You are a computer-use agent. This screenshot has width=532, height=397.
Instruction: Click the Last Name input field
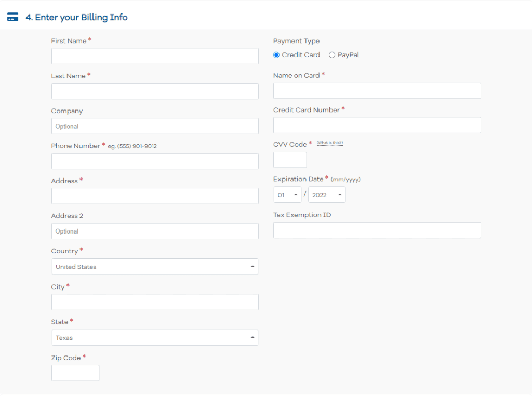point(155,91)
